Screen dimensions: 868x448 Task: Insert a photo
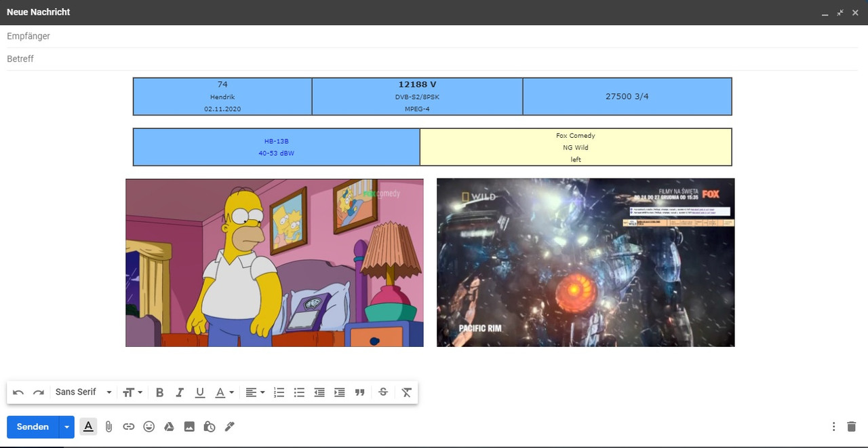click(189, 426)
